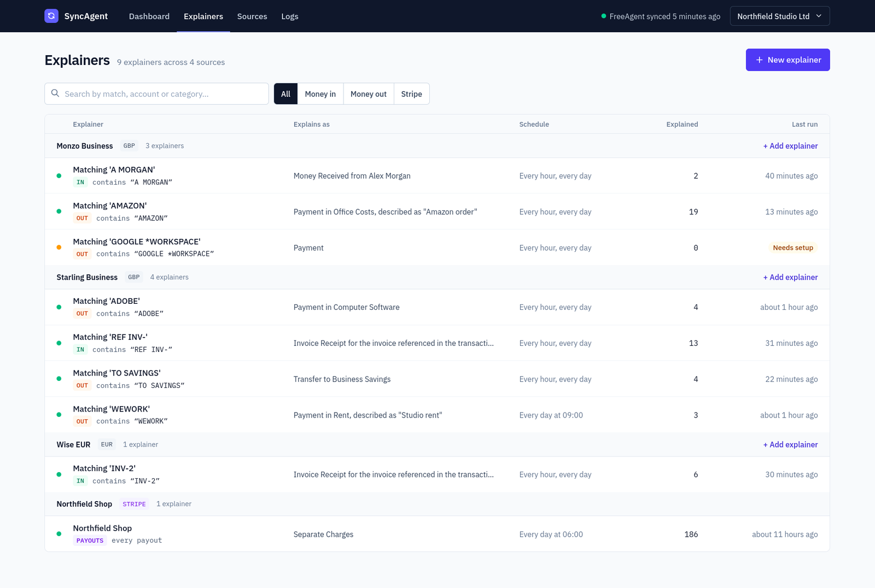Click status dot for Matching 'WEWORK'
The image size is (875, 588).
pyautogui.click(x=59, y=415)
